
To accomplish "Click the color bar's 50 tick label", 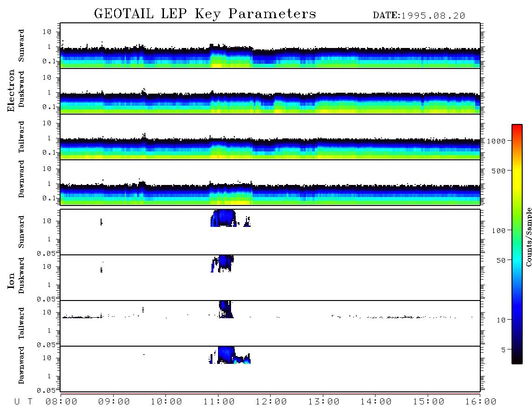I will 501,260.
